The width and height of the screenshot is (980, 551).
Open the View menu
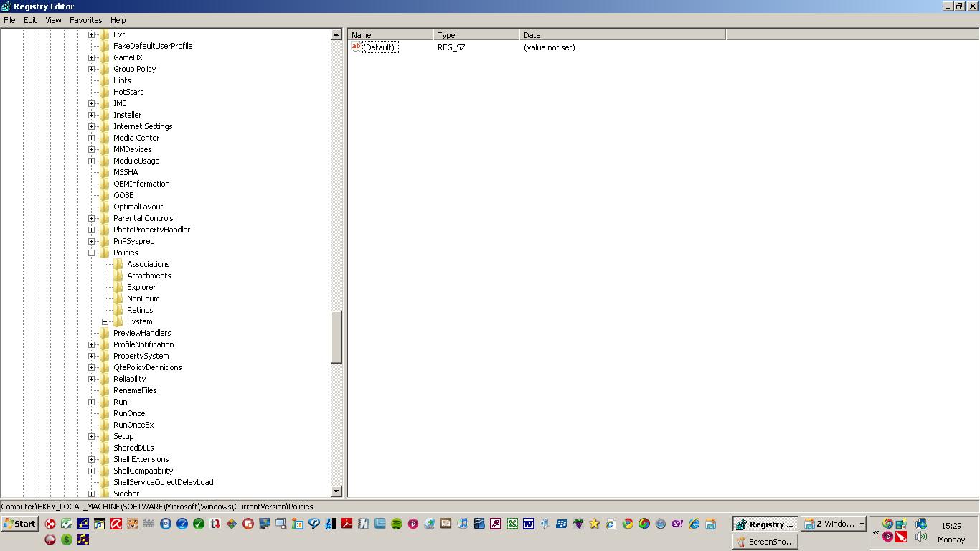[x=54, y=20]
